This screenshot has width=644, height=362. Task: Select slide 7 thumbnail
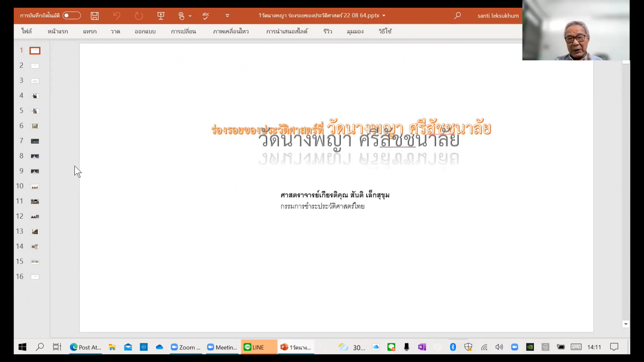[35, 141]
